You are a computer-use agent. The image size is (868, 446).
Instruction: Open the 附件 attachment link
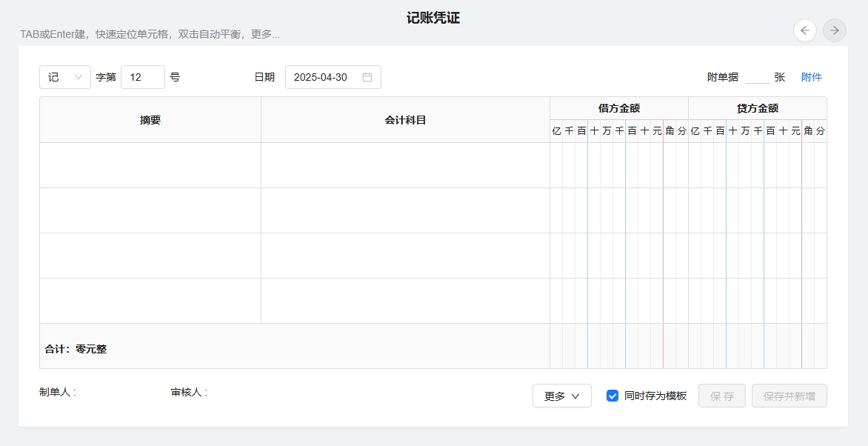812,77
